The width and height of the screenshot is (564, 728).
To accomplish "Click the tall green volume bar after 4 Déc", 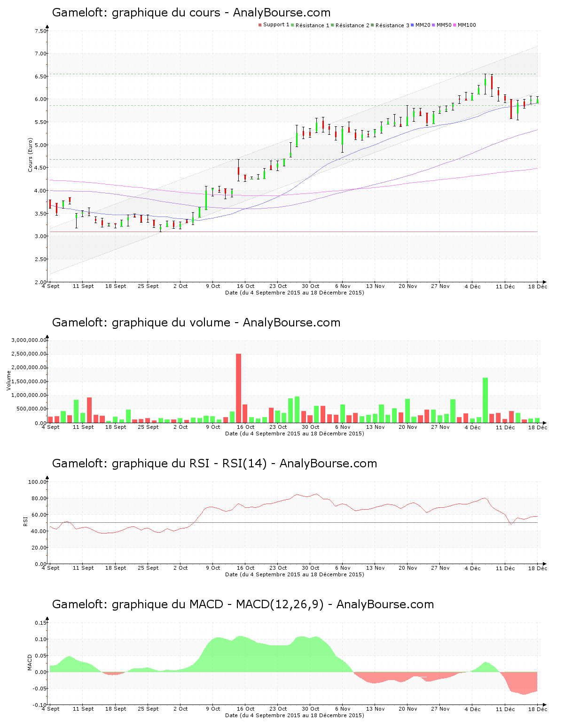I will (486, 400).
